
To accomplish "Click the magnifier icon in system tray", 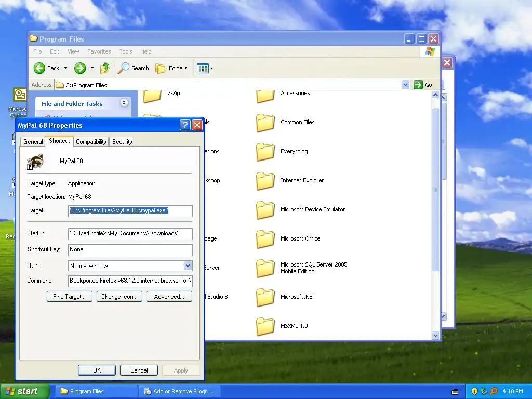I will [494, 391].
